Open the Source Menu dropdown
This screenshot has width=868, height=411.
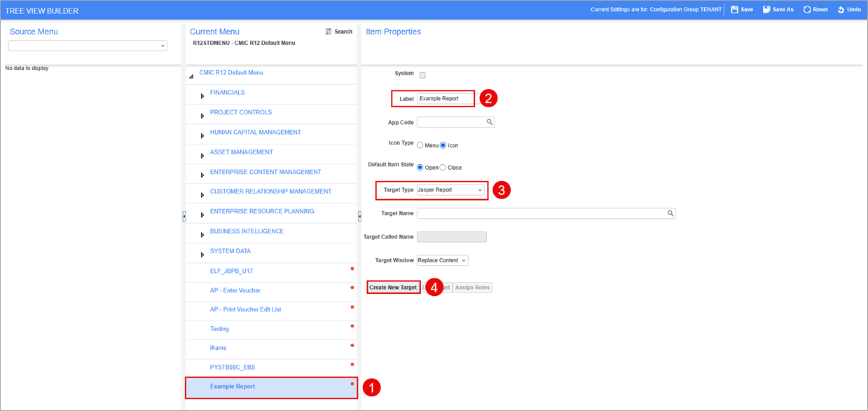point(88,46)
